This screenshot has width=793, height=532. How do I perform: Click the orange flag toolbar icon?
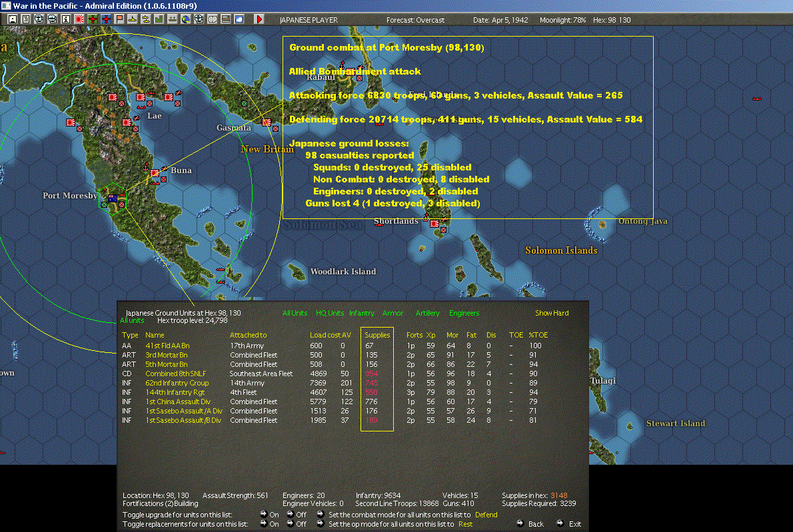(119, 19)
